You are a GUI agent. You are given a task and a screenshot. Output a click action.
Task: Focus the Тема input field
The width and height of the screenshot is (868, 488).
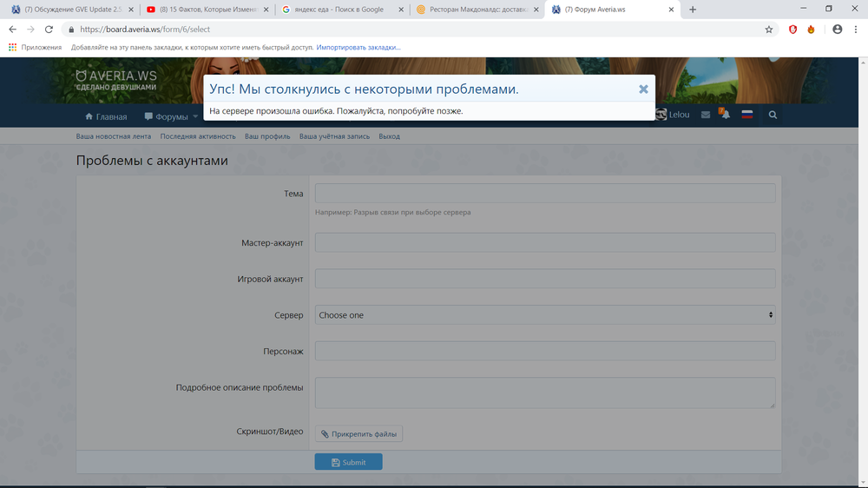click(544, 193)
